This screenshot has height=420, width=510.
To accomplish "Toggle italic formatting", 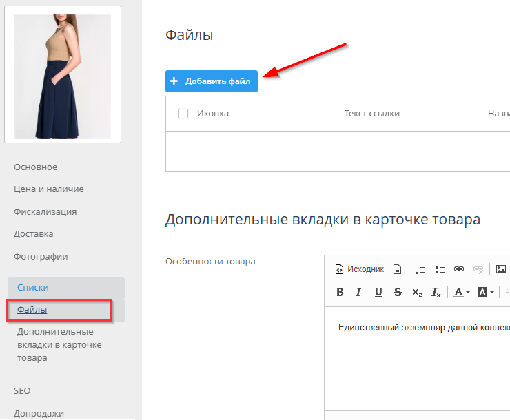I will pos(358,292).
